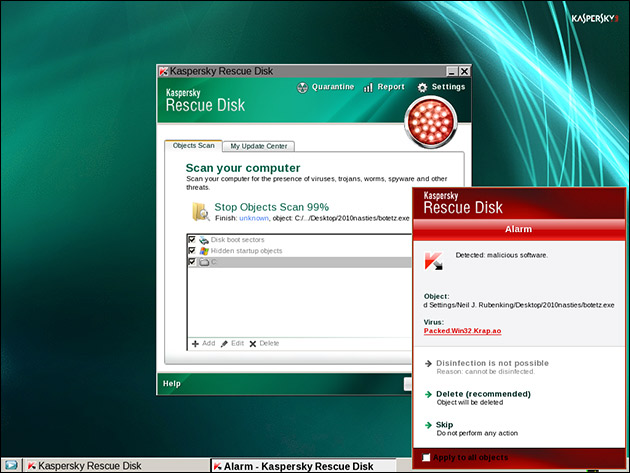Click Stop Objects Scan 99% link
630x473 pixels.
pyautogui.click(x=272, y=207)
